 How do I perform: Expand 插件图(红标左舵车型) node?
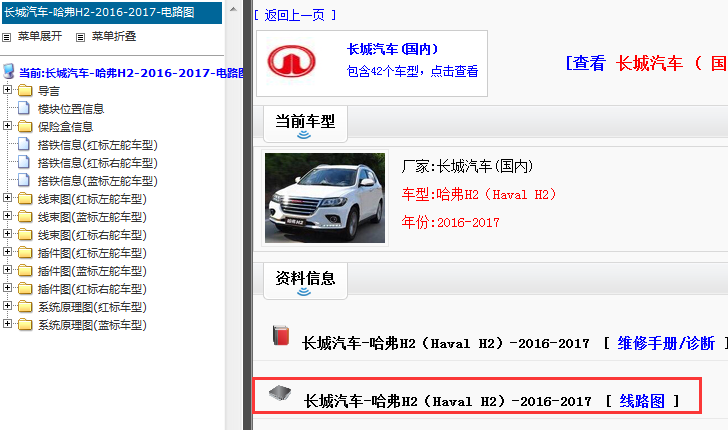[x=7, y=252]
